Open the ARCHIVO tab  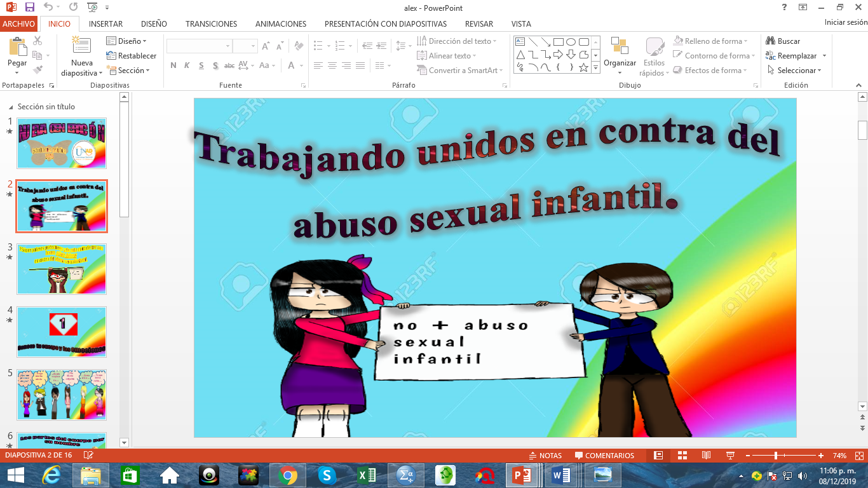(18, 24)
